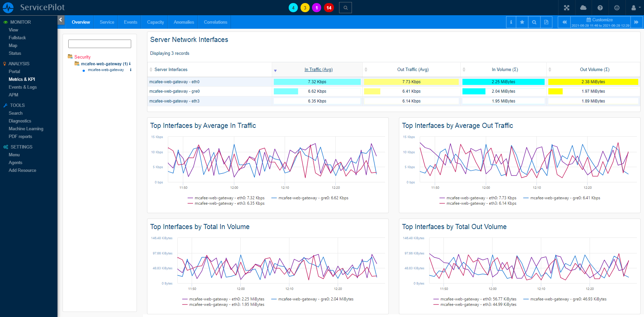This screenshot has width=644, height=317.
Task: Click the smiley face feedback icon
Action: (617, 8)
